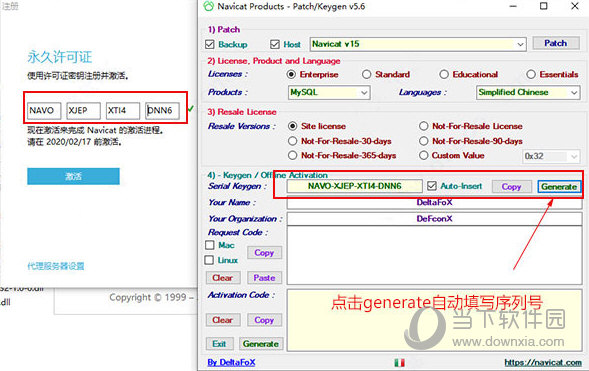The height and width of the screenshot is (371, 589).
Task: Click the Your Organization field DeFconX
Action: (x=434, y=219)
